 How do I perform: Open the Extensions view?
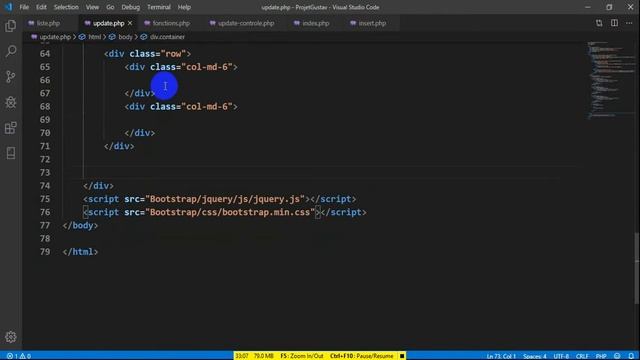click(11, 128)
